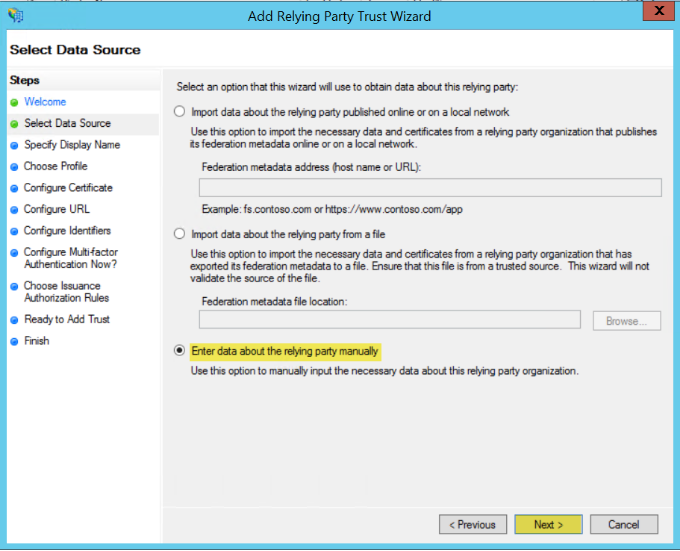Viewport: 680px width, 551px height.
Task: Open the Configure Certificate step
Action: (x=68, y=188)
